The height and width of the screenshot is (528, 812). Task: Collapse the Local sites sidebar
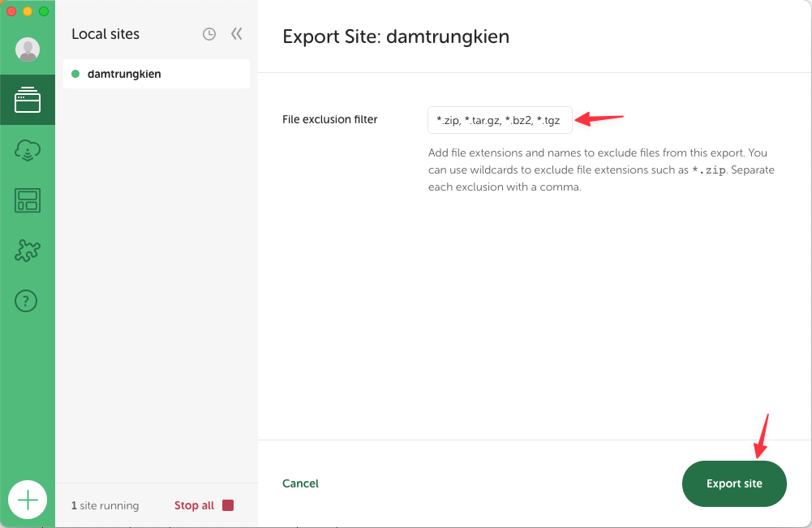click(x=237, y=34)
